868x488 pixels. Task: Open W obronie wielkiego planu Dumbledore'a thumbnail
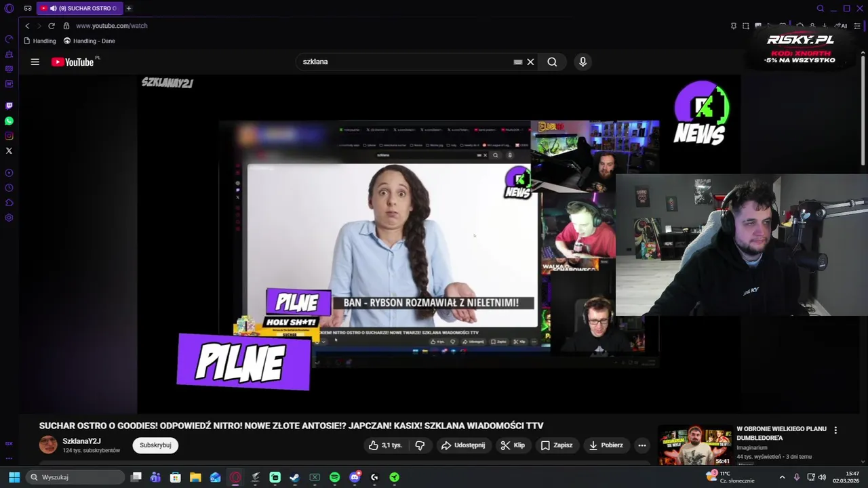[695, 445]
